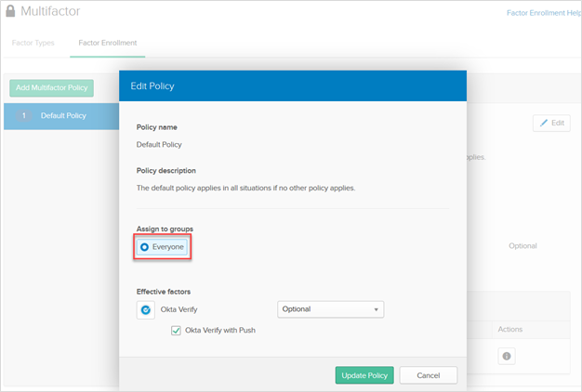Click Add Multifactor Policy button
Image resolution: width=582 pixels, height=392 pixels.
pos(51,88)
